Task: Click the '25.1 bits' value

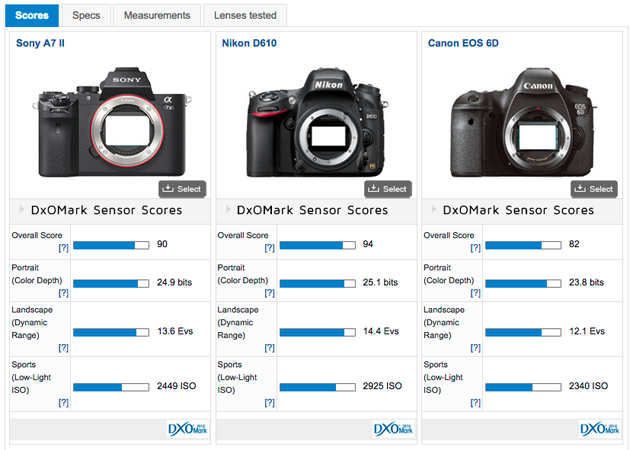Action: coord(380,282)
